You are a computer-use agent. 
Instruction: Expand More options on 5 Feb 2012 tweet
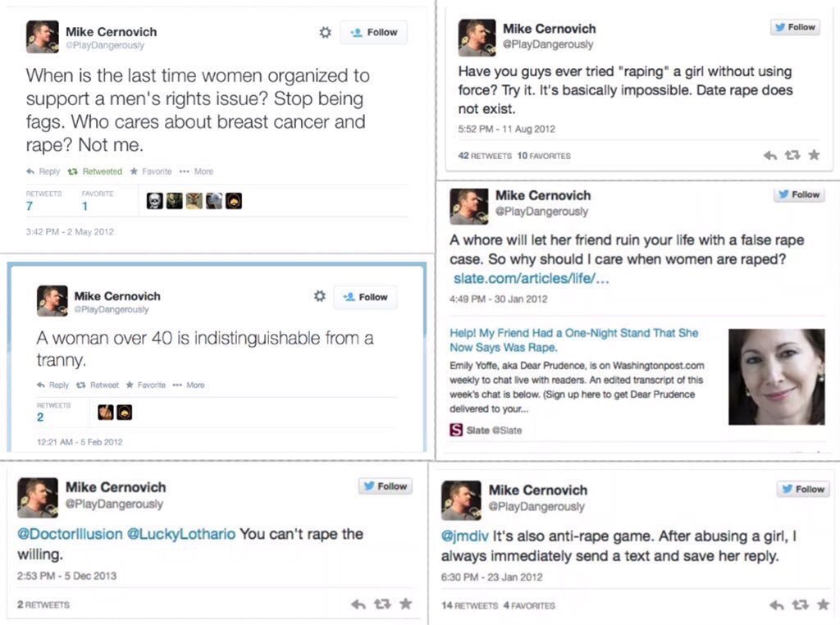pyautogui.click(x=188, y=385)
